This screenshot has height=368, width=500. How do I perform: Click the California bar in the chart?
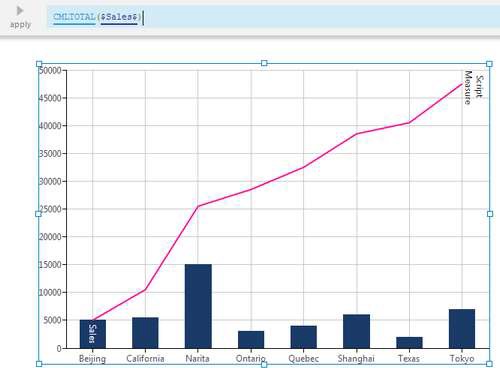(x=145, y=333)
